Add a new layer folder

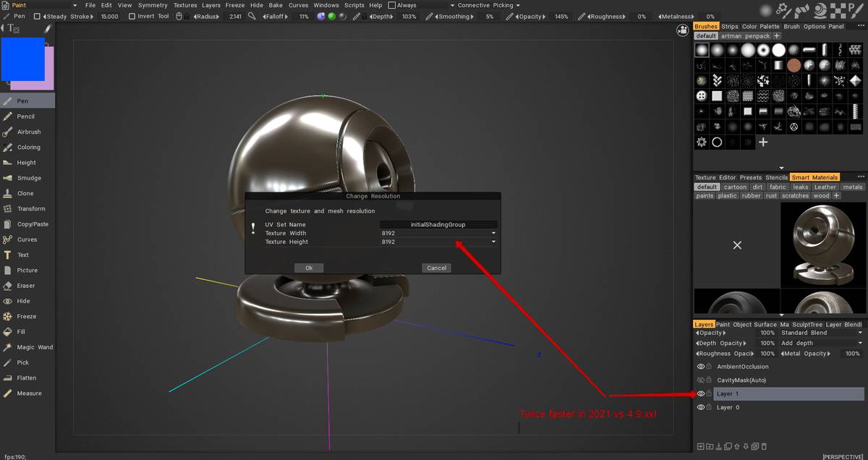coord(710,446)
